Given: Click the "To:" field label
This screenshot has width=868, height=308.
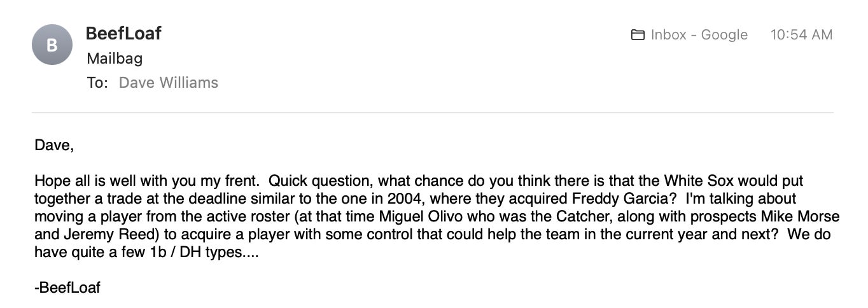Looking at the screenshot, I should coord(97,83).
